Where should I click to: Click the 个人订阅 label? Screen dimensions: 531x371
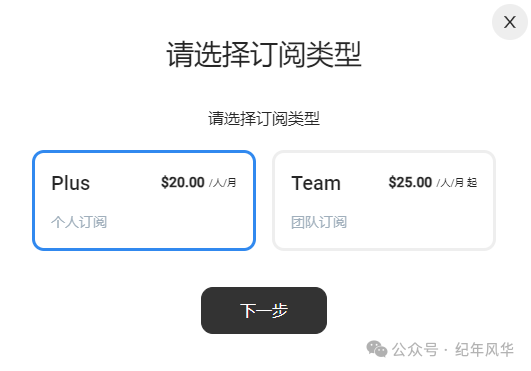click(79, 222)
